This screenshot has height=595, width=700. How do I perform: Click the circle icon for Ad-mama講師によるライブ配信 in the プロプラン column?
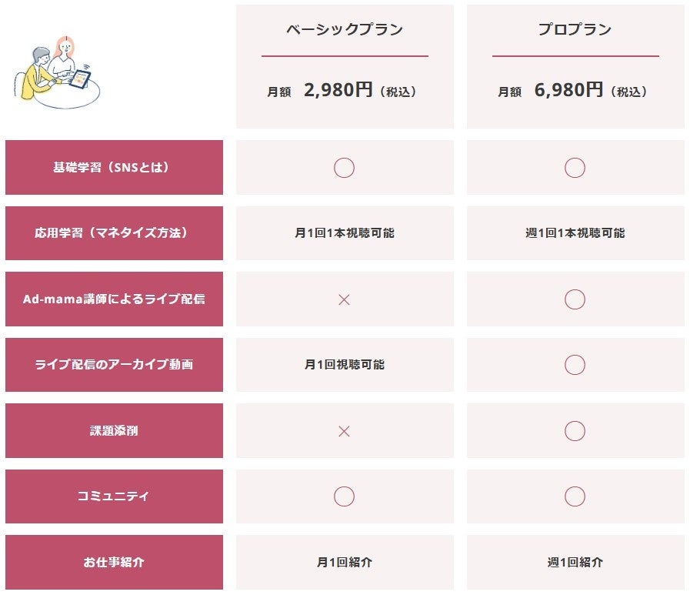pyautogui.click(x=575, y=299)
